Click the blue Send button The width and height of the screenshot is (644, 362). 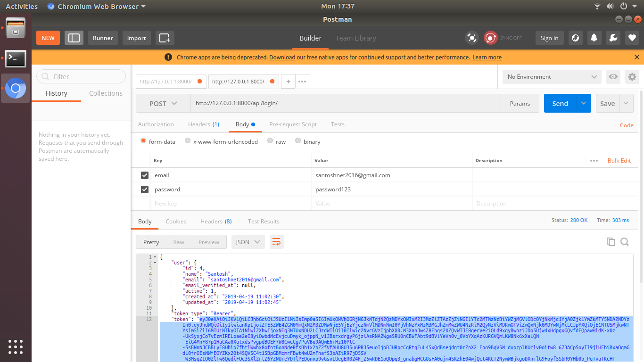tap(560, 103)
